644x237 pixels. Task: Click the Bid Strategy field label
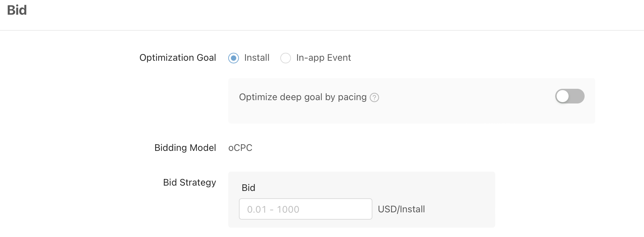point(190,183)
